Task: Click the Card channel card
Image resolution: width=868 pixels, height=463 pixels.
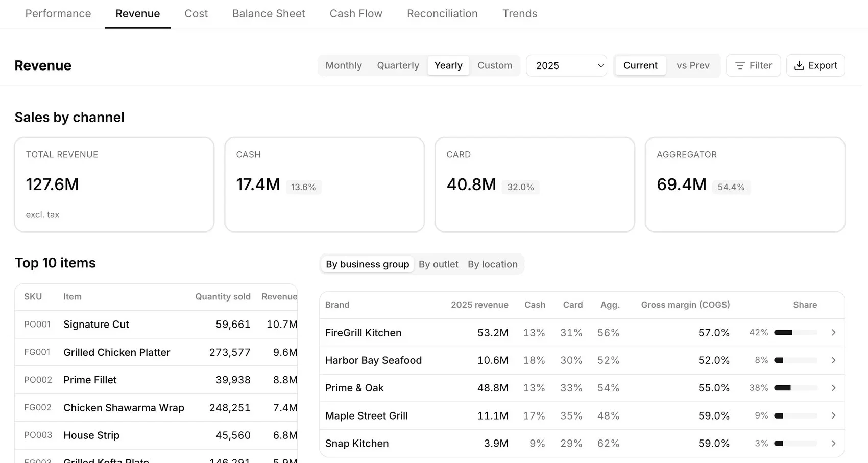Action: pyautogui.click(x=535, y=184)
